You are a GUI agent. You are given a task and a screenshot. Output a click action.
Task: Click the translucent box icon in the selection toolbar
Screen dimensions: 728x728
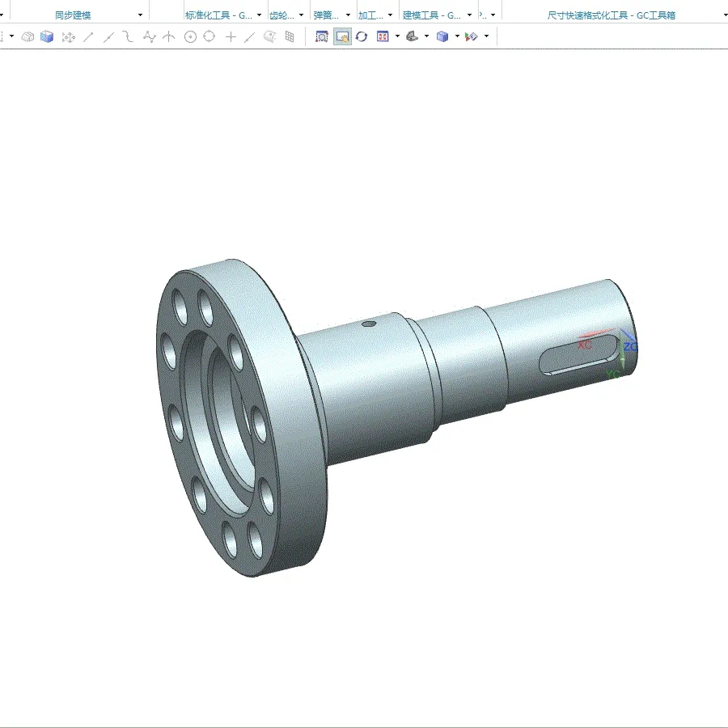(x=28, y=36)
